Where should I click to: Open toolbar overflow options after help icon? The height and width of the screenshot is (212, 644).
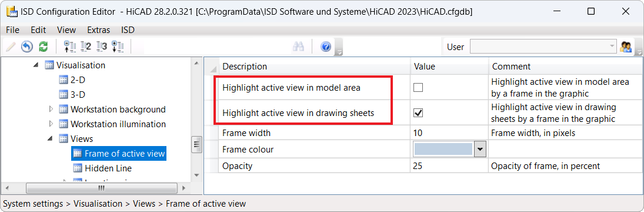tap(340, 47)
